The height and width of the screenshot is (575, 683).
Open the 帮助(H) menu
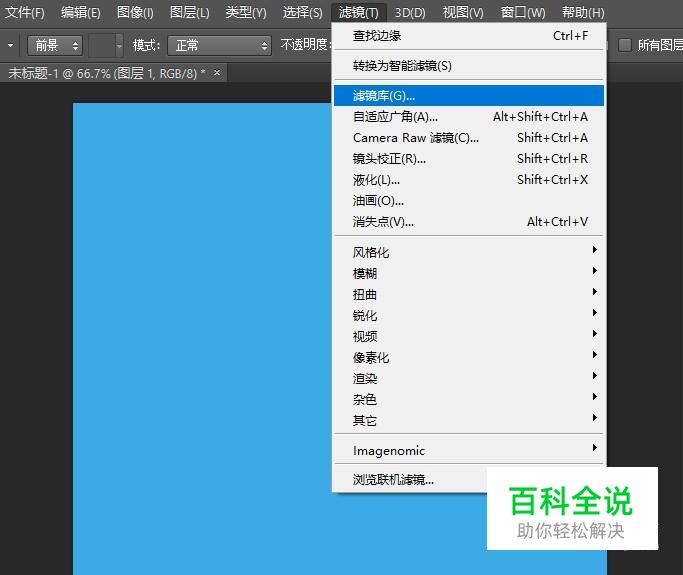[583, 12]
